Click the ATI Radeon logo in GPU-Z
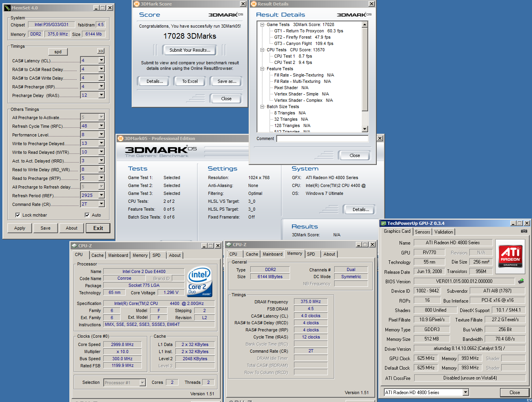 [x=510, y=256]
